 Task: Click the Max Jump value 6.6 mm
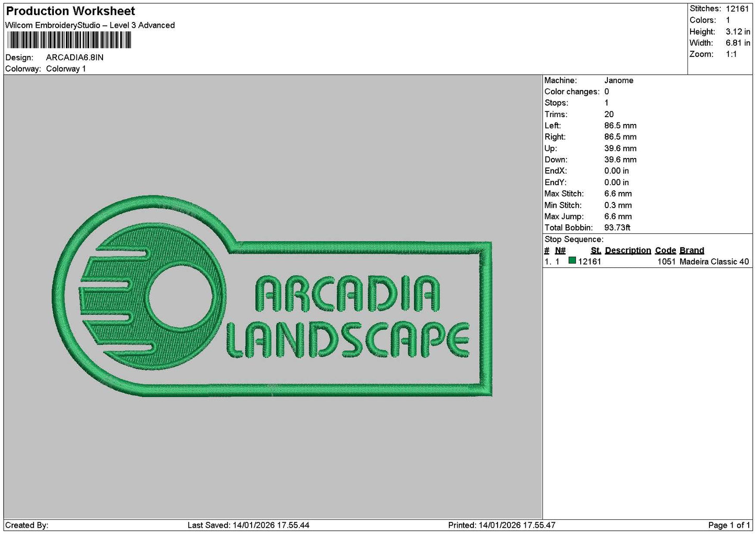coord(618,217)
